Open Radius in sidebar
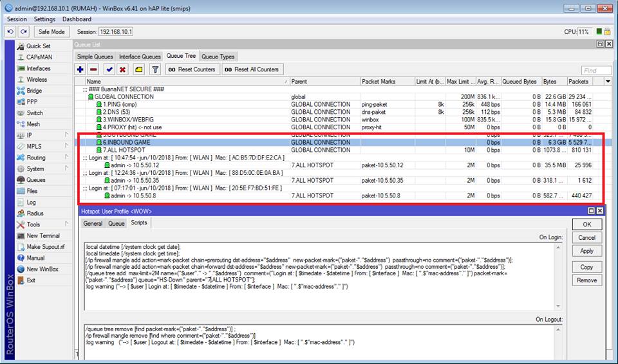The height and width of the screenshot is (364, 618). 35,213
